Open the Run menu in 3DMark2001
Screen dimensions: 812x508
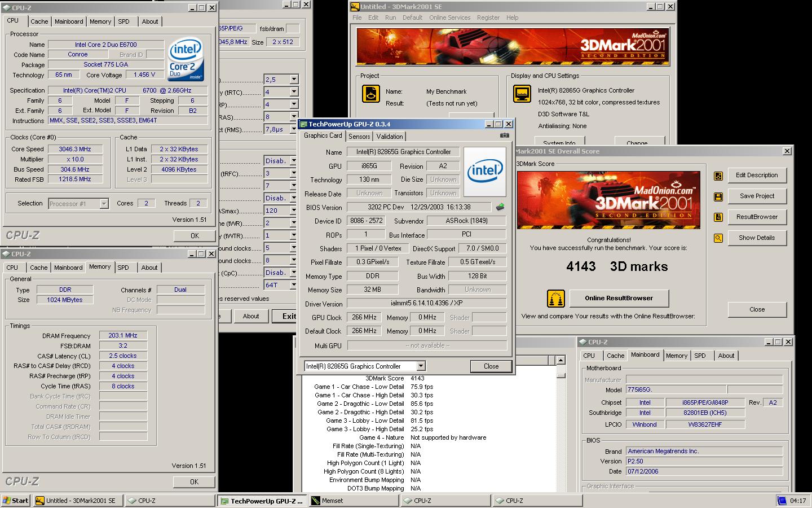click(x=390, y=17)
